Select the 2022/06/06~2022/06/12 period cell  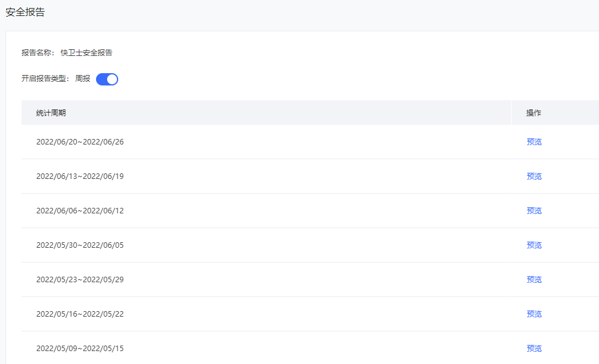[x=80, y=211]
